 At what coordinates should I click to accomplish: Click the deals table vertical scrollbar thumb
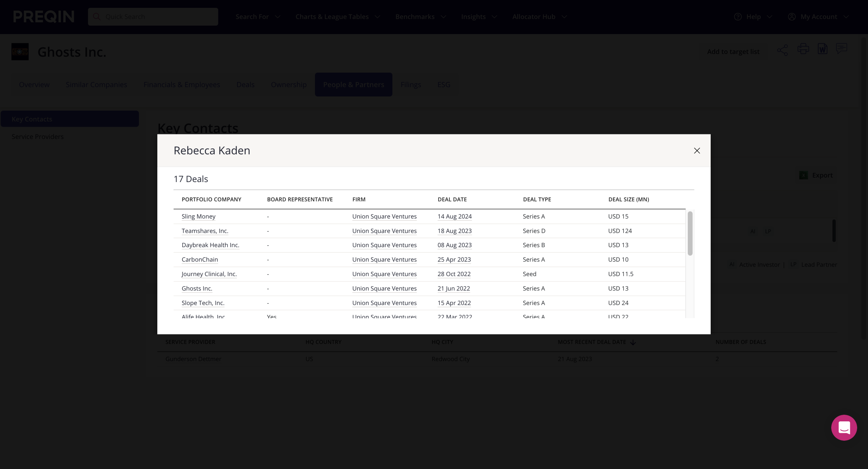[x=690, y=233]
